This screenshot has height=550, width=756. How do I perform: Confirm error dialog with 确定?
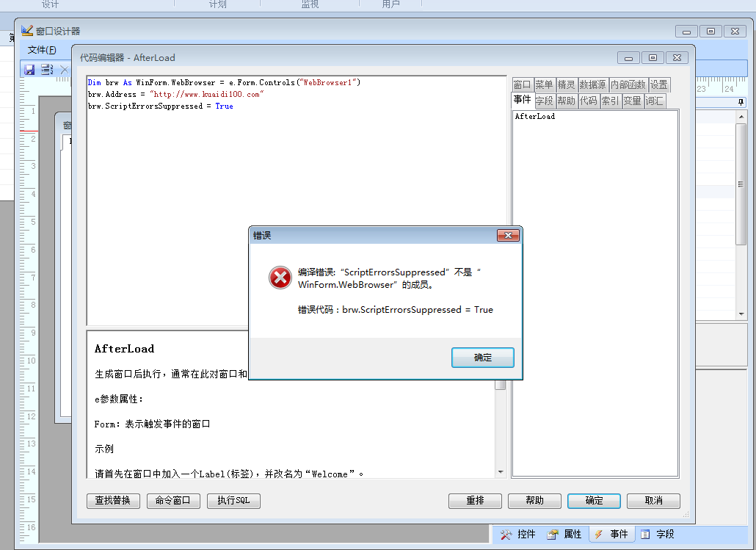pos(483,358)
